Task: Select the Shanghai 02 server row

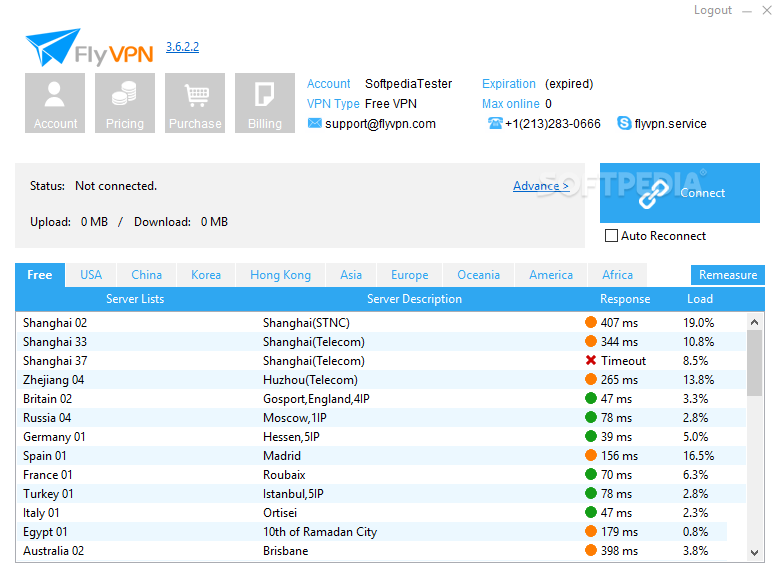Action: point(381,322)
